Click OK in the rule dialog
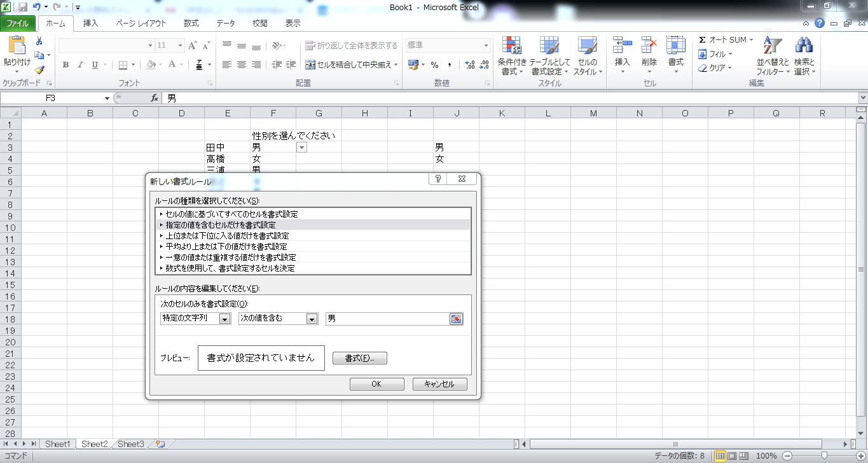 click(x=376, y=384)
